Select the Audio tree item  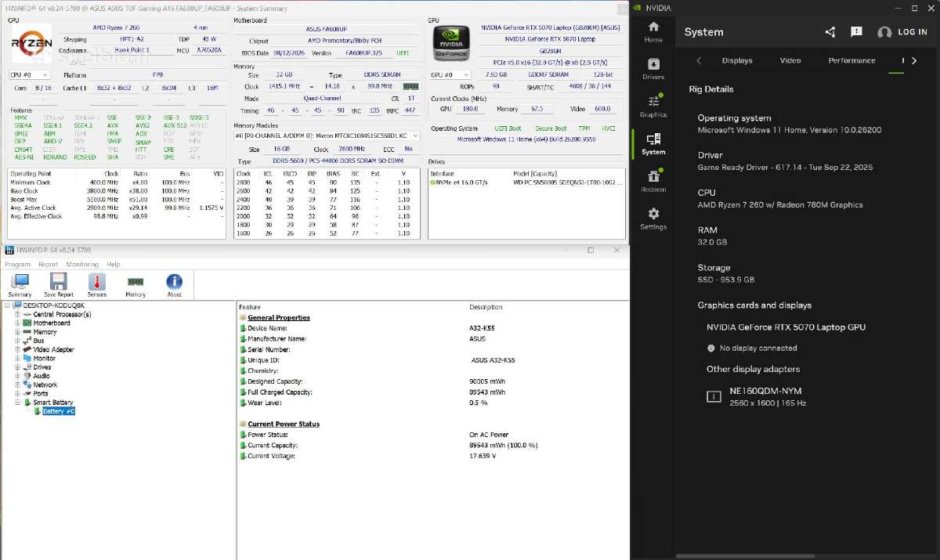[42, 376]
